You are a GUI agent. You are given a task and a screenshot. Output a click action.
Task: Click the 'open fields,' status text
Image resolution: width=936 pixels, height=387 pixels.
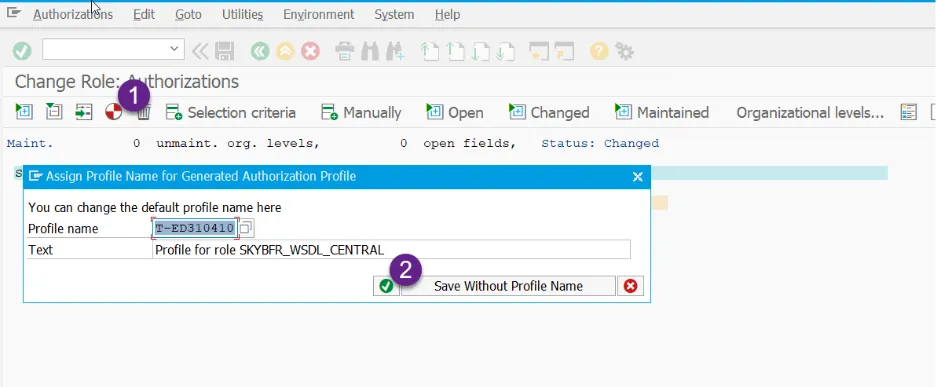469,143
